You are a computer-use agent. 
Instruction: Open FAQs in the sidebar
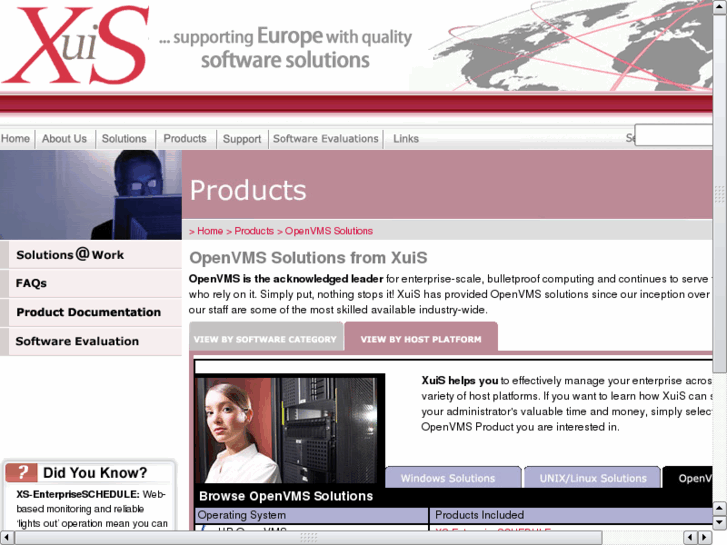pos(91,283)
